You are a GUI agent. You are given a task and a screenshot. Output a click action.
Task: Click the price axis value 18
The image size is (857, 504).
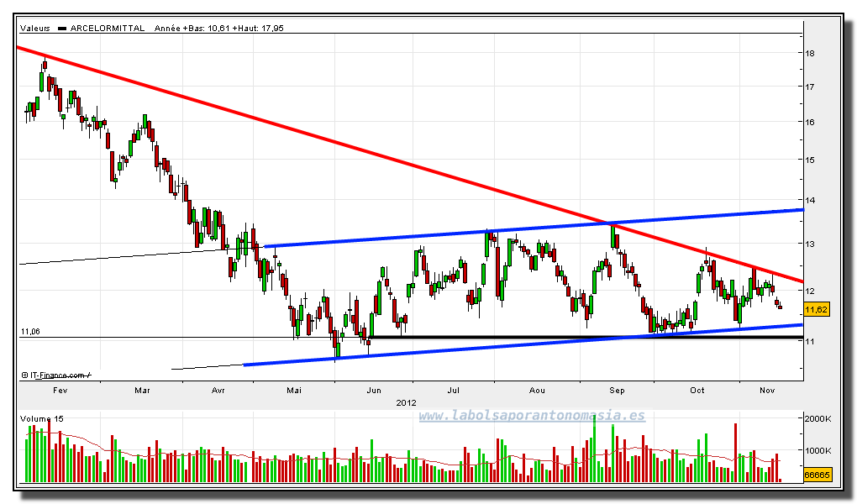[810, 53]
